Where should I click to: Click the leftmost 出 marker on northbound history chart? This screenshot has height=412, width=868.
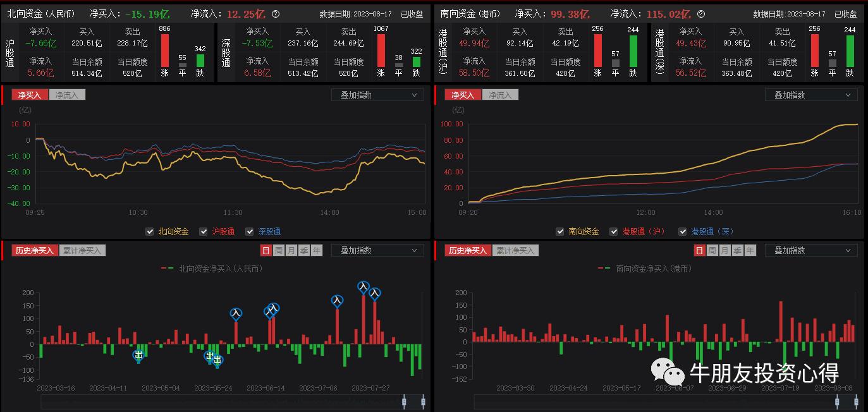point(138,356)
